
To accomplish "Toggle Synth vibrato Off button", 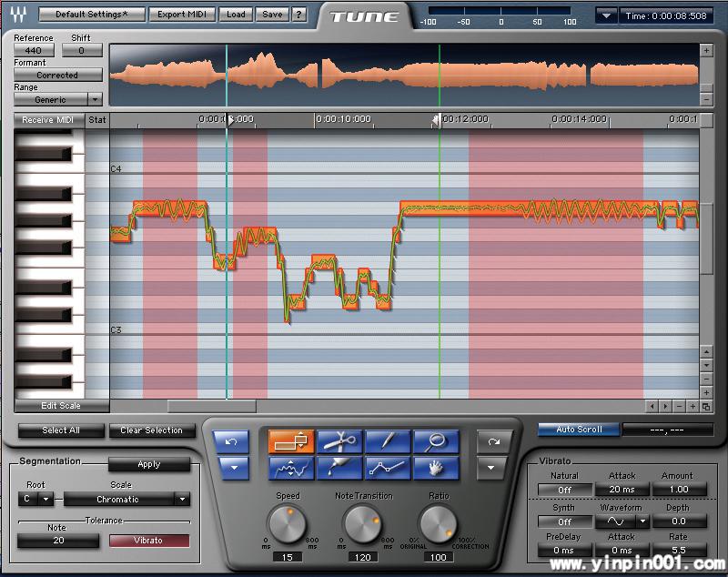I will pyautogui.click(x=564, y=521).
